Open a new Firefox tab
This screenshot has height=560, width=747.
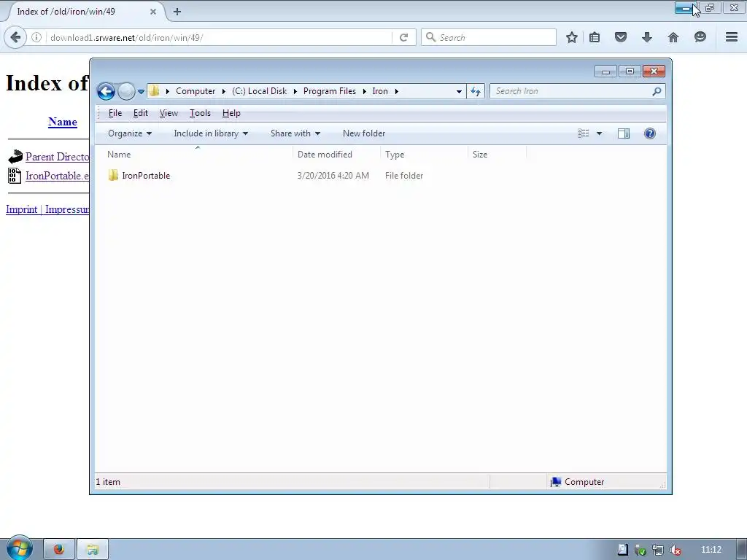(x=177, y=12)
